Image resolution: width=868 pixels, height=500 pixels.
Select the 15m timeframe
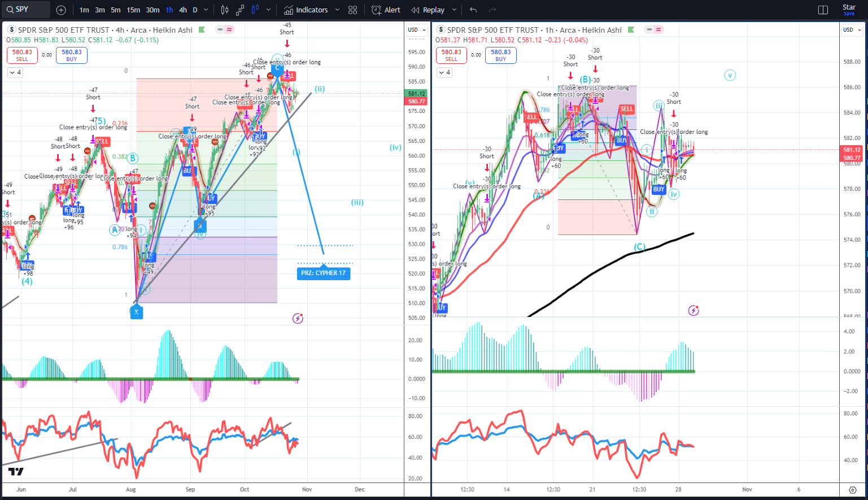(133, 10)
